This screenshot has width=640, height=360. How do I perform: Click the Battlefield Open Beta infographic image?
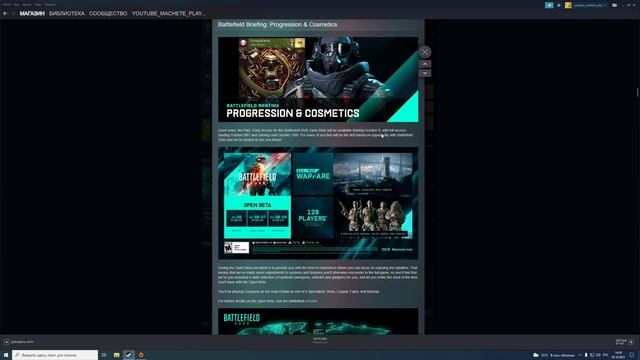coord(318,203)
